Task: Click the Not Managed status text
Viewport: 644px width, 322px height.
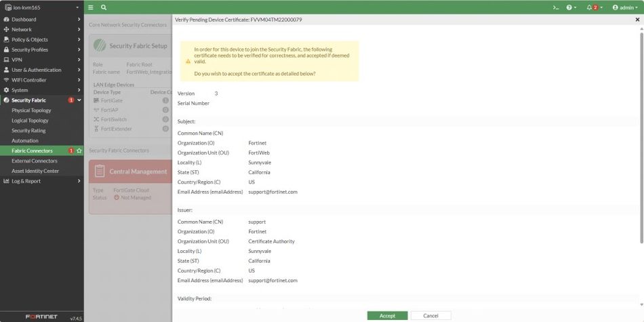Action: point(136,197)
